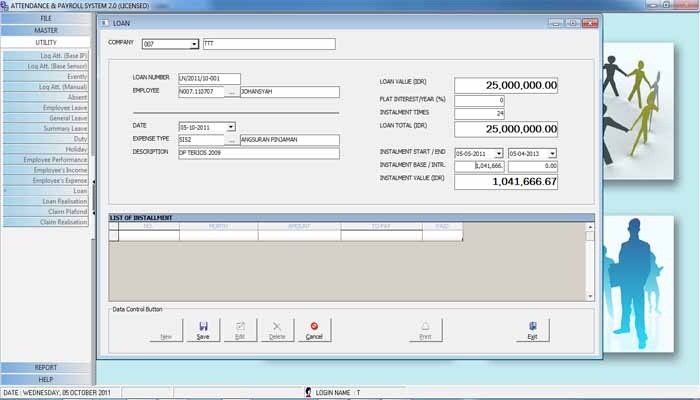Open the Absent utility item
700x400 pixels.
coord(46,97)
